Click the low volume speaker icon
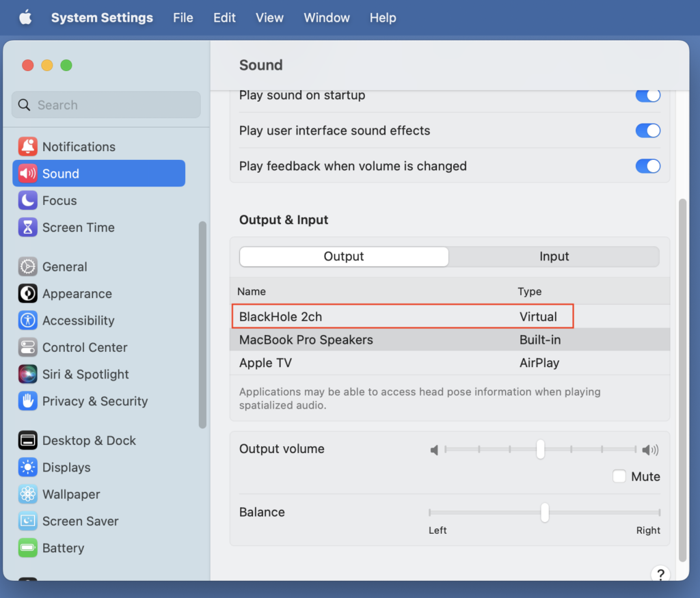The height and width of the screenshot is (598, 700). [434, 450]
